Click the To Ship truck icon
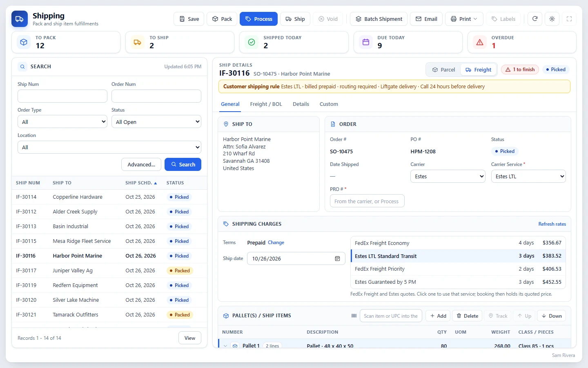The width and height of the screenshot is (588, 368). (x=138, y=42)
